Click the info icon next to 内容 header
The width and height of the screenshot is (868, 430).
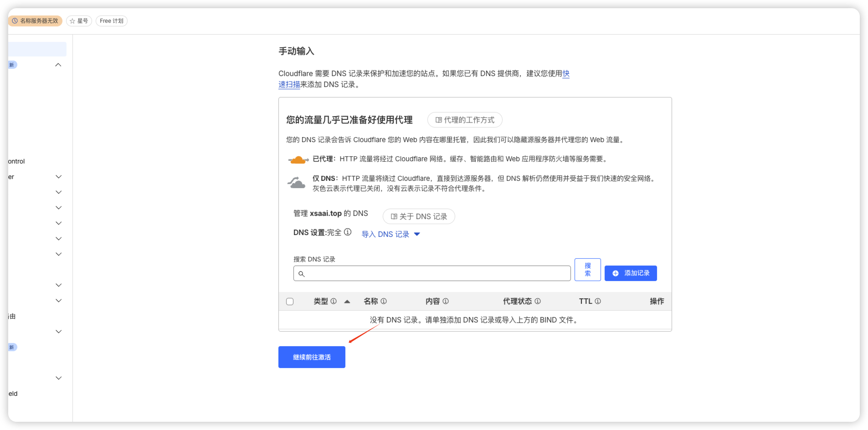point(446,301)
